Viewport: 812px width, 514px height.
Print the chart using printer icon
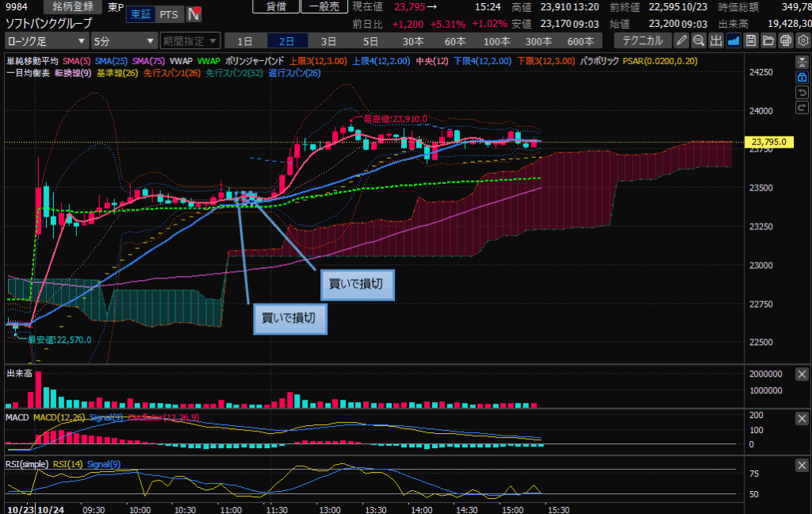pyautogui.click(x=786, y=40)
